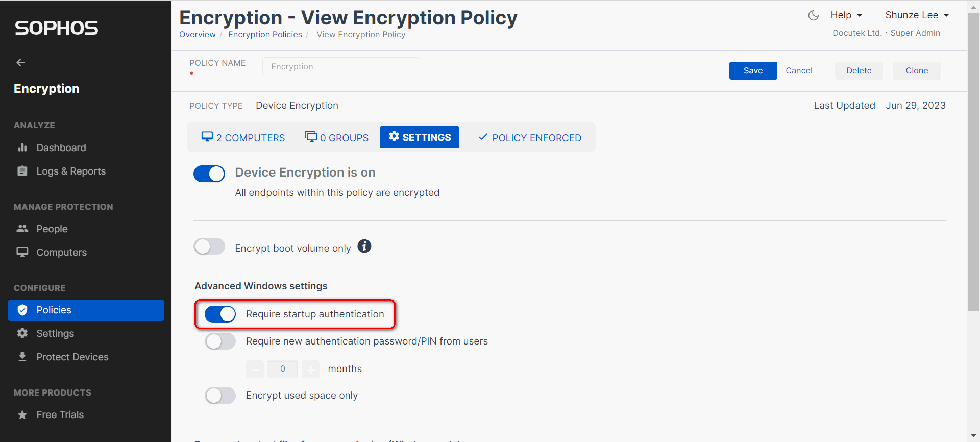980x442 pixels.
Task: Enable Encrypt used space only toggle
Action: click(220, 395)
